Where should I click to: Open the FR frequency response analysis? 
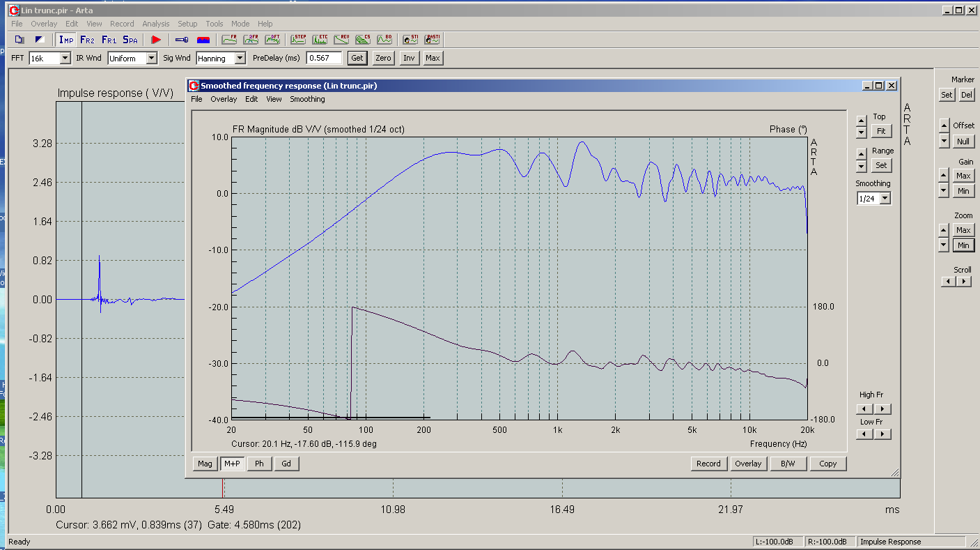click(x=229, y=40)
